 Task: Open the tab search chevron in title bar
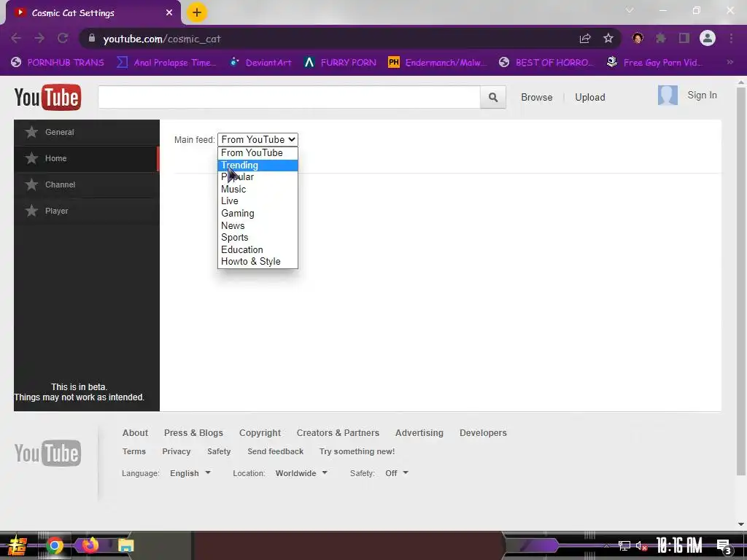tap(630, 10)
